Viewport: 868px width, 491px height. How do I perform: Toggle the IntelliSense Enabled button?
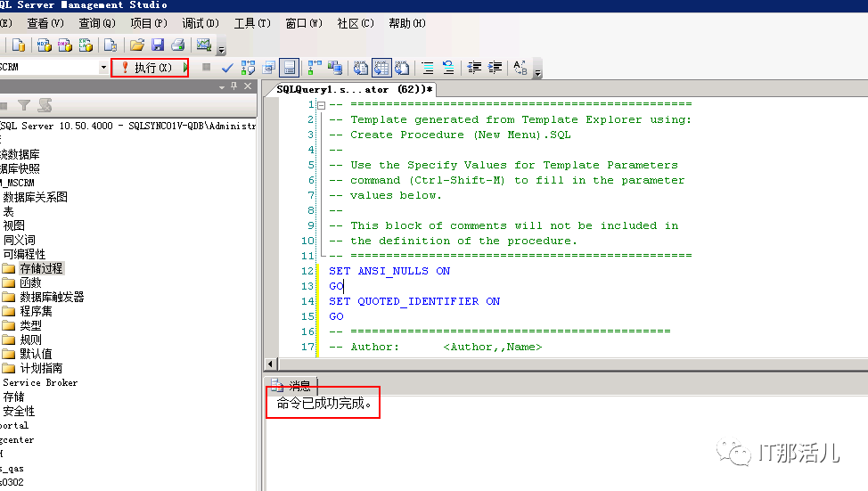[289, 68]
